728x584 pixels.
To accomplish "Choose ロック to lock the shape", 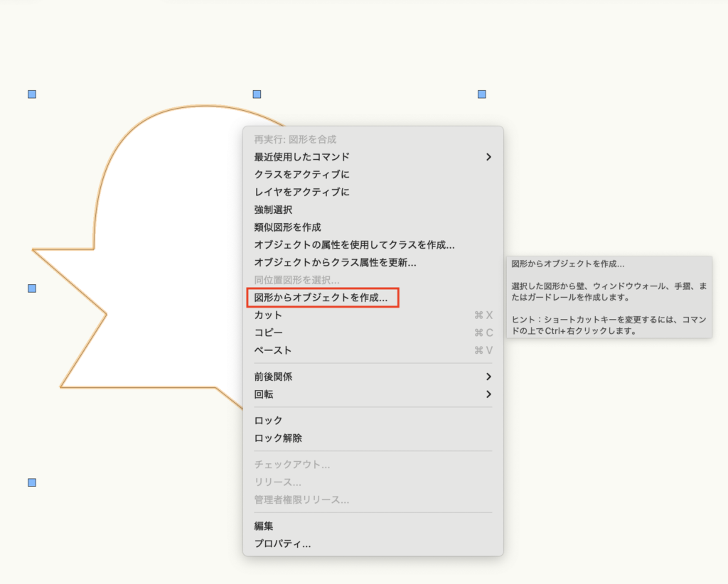I will 268,421.
